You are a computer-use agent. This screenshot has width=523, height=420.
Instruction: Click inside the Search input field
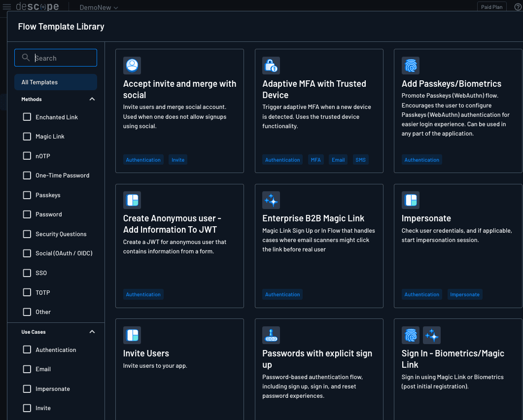point(59,58)
